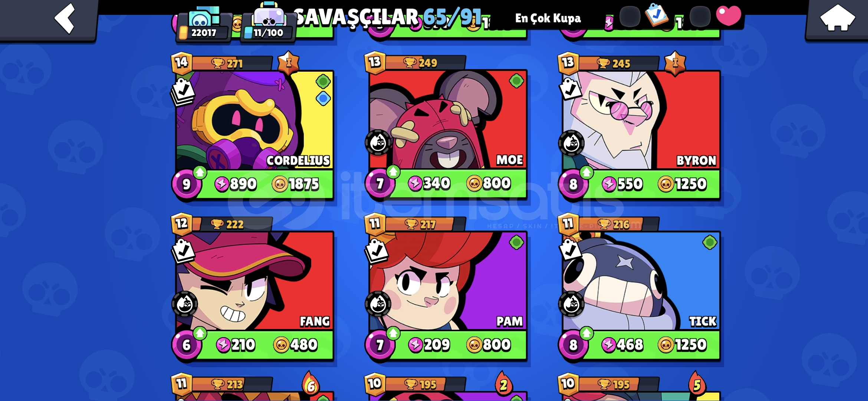
Task: Tap Tick's green upgrade arrow
Action: 587,333
